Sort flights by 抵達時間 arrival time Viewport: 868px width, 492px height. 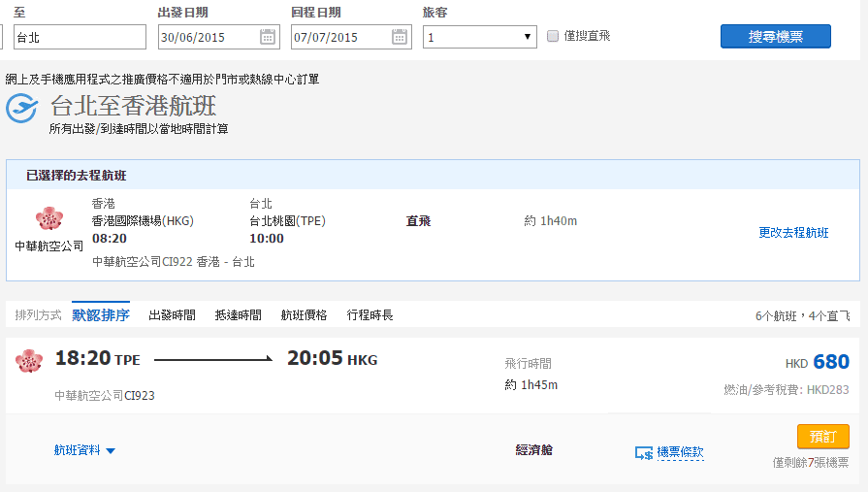[x=238, y=315]
